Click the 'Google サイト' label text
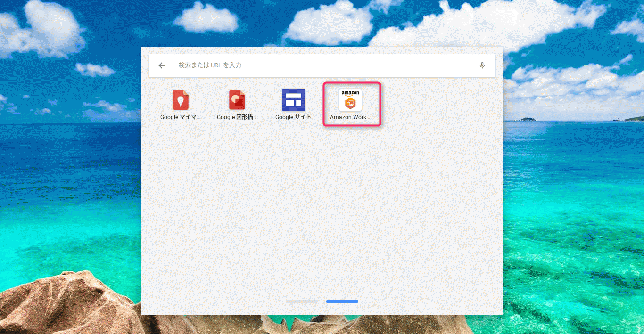644x334 pixels. (x=294, y=117)
